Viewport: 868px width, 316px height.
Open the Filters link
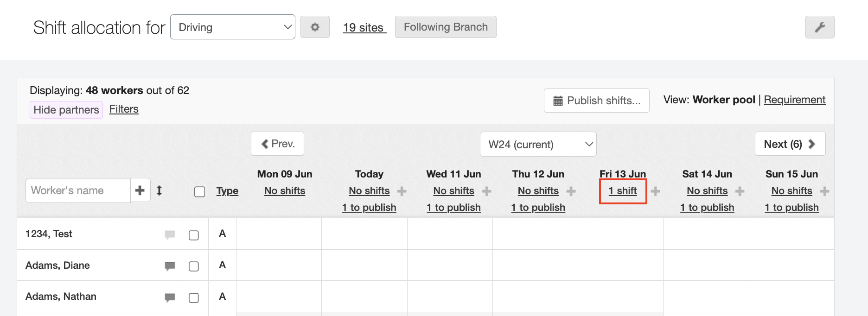[124, 109]
